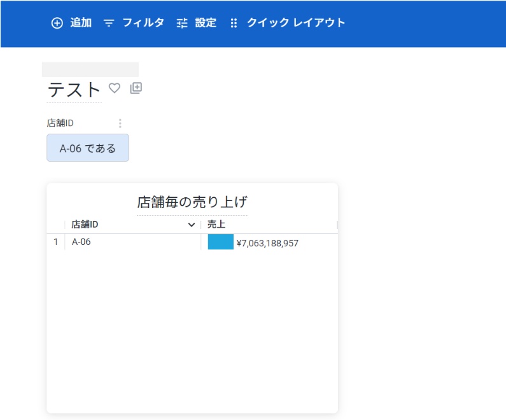This screenshot has height=420, width=506.
Task: Click the add-to-board icon beside the heart
Action: pos(136,88)
